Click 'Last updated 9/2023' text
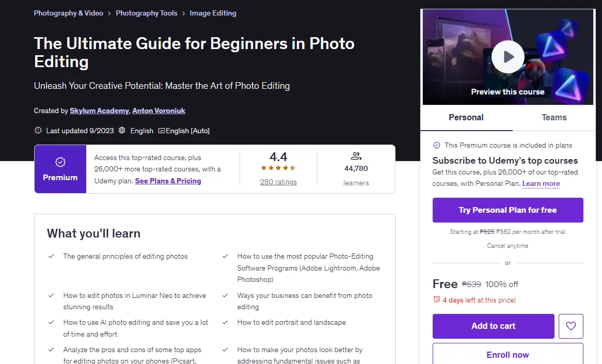602x364 pixels. pos(80,131)
